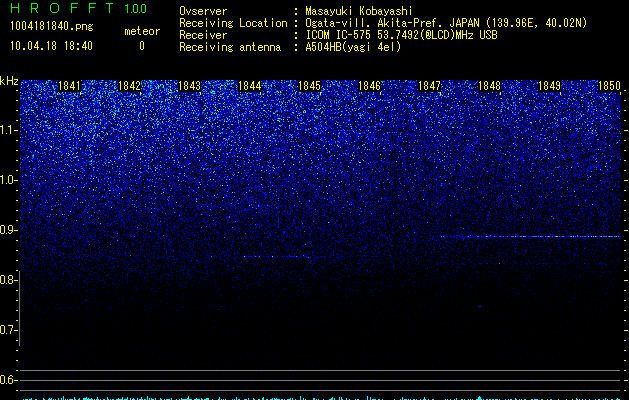Viewport: 629px width, 400px height.
Task: Click the meteor count value 0
Action: pyautogui.click(x=142, y=46)
